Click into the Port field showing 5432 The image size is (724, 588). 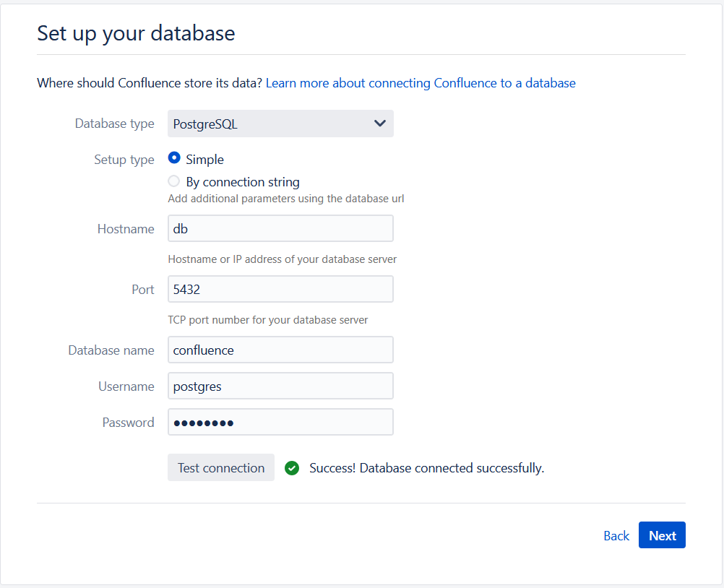280,289
